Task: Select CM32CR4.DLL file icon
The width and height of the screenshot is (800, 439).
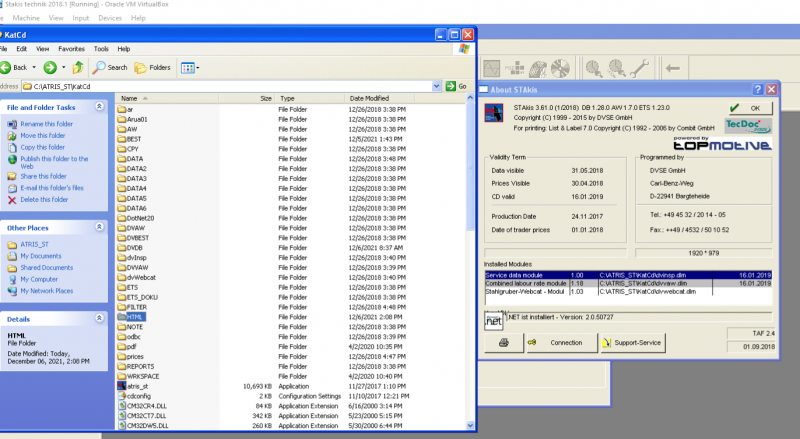Action: click(121, 406)
